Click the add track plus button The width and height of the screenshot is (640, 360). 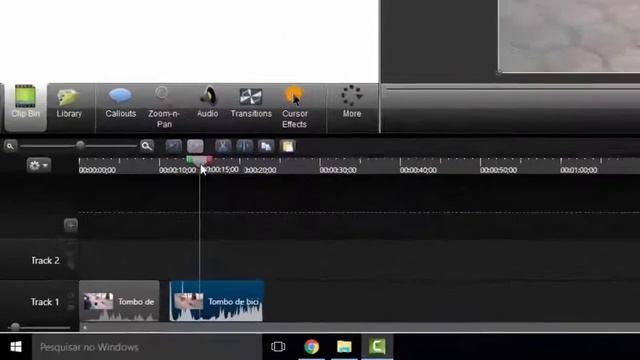(71, 225)
